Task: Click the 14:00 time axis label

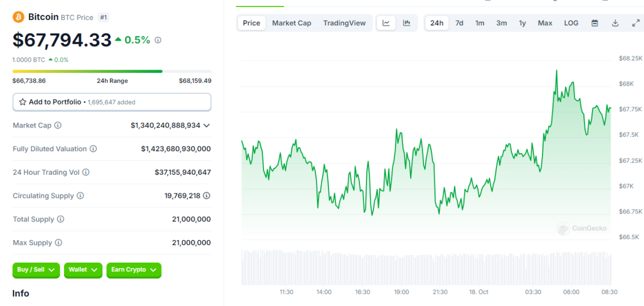Action: [x=324, y=292]
